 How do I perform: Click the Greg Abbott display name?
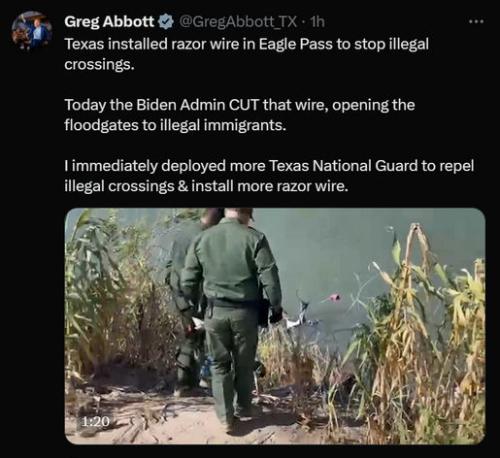click(109, 22)
